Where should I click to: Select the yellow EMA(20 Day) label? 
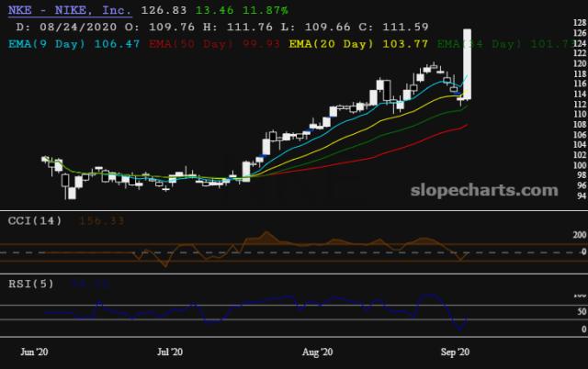[x=331, y=44]
